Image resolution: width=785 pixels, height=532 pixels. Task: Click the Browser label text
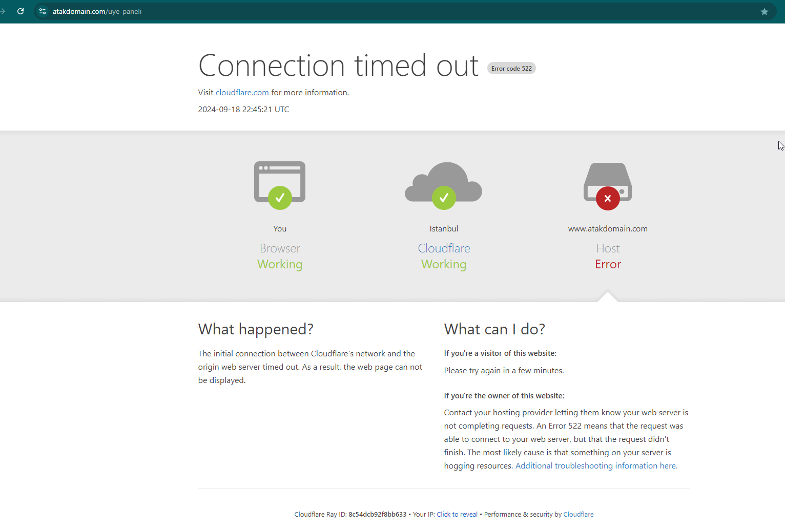(x=280, y=248)
